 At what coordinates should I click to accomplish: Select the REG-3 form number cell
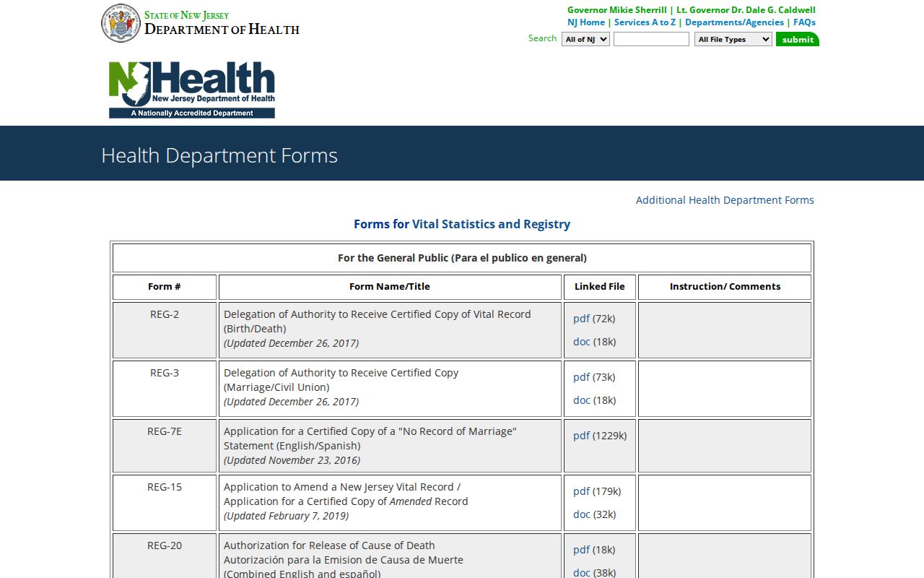[x=165, y=389]
